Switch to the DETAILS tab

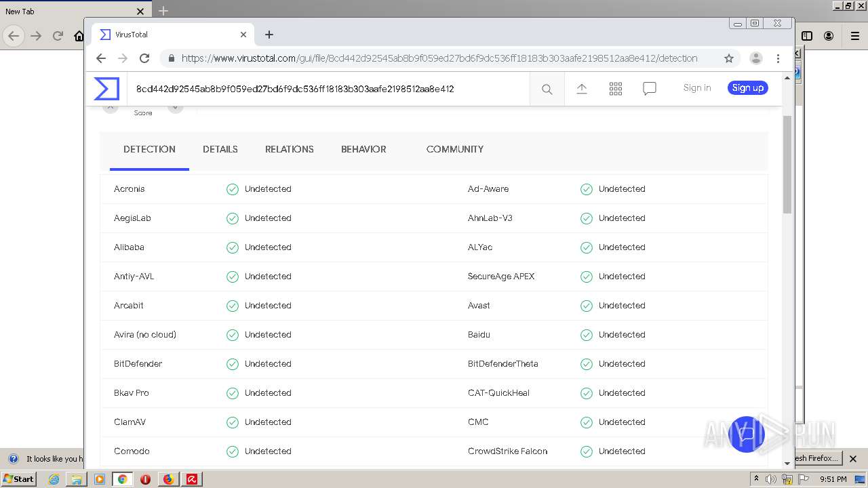(220, 149)
